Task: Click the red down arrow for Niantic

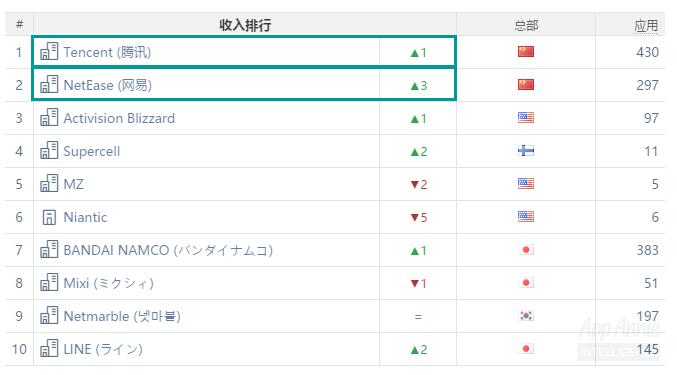Action: pos(414,217)
